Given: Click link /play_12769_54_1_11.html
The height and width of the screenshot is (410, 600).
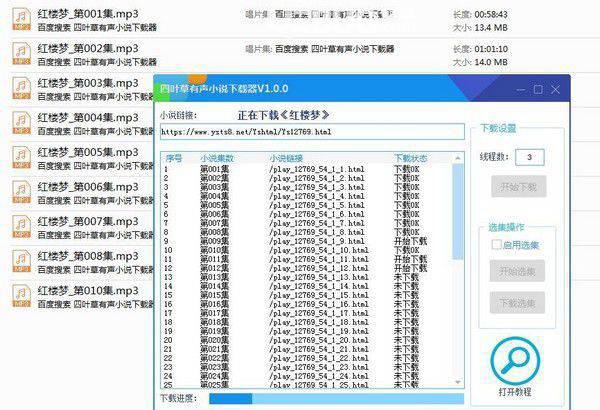Looking at the screenshot, I should 319,259.
